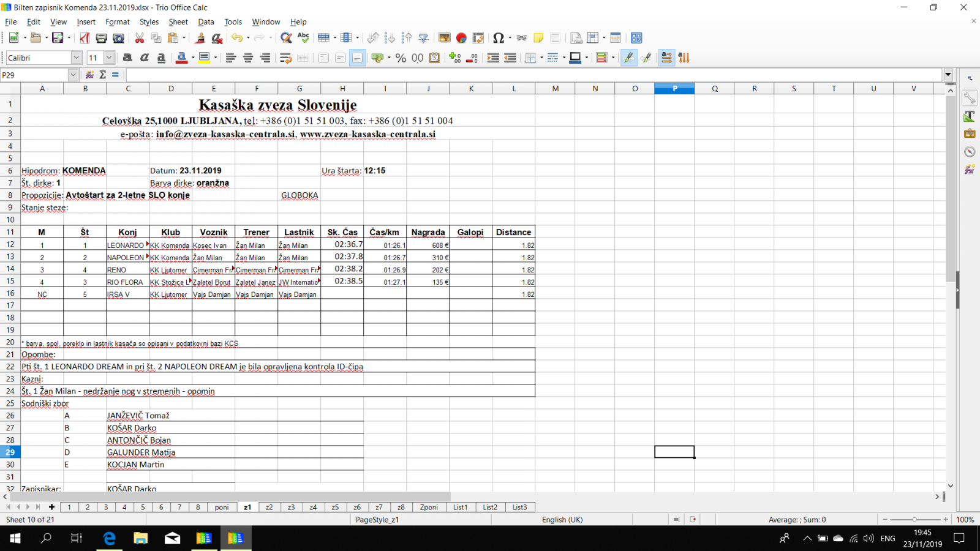Open Microsoft Edge from the taskbar
This screenshot has height=551, width=980.
point(109,538)
